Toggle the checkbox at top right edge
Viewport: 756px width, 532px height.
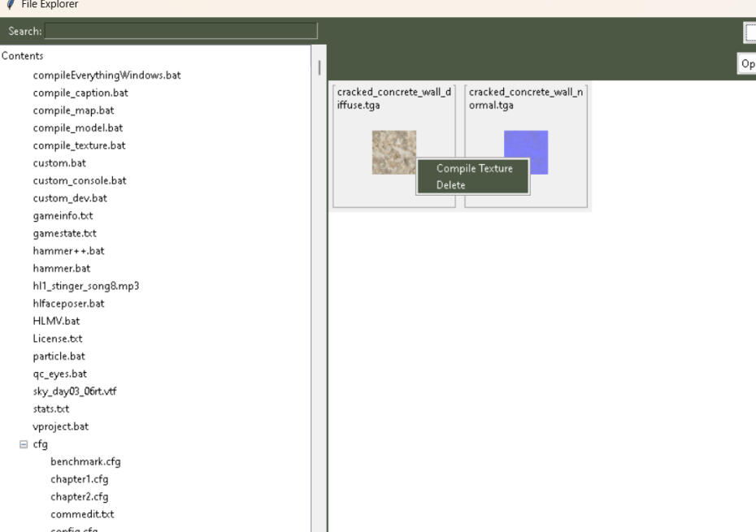coord(749,32)
